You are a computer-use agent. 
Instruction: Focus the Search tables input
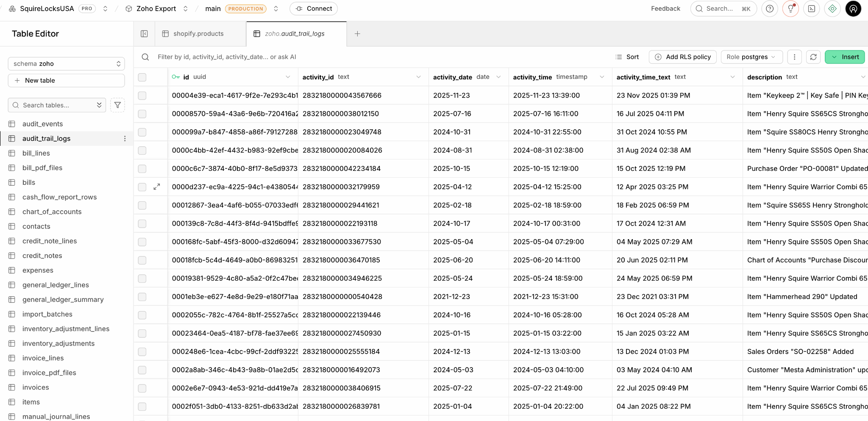(x=57, y=105)
